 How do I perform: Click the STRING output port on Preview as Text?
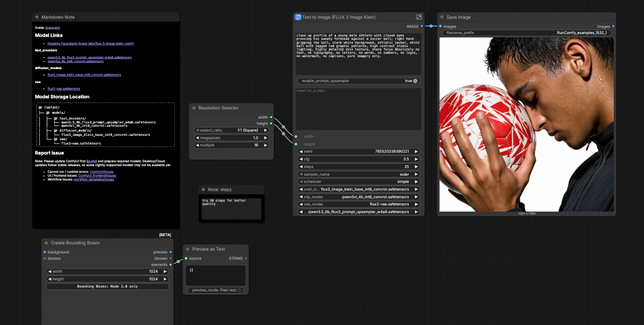click(x=246, y=258)
